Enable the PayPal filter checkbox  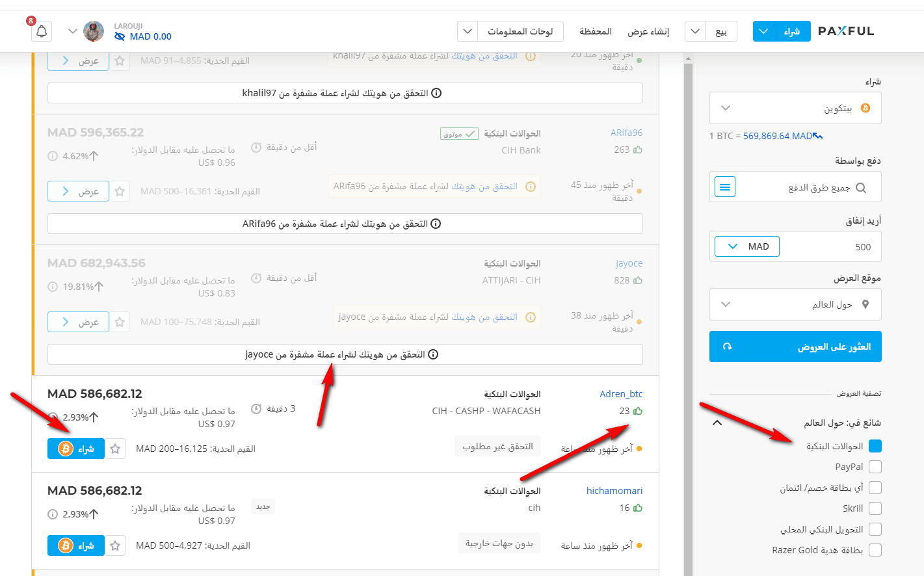coord(875,467)
